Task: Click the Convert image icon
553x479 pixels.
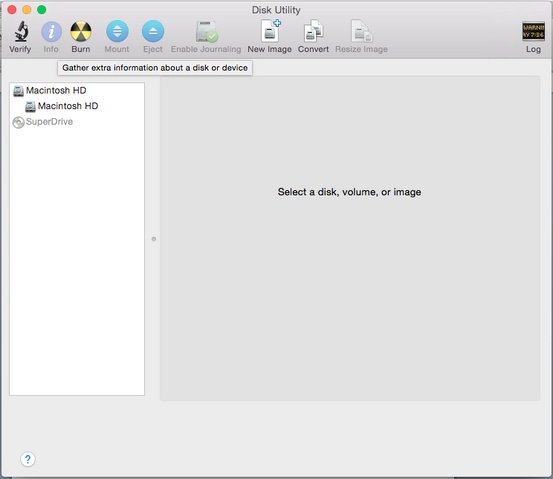Action: [x=314, y=31]
